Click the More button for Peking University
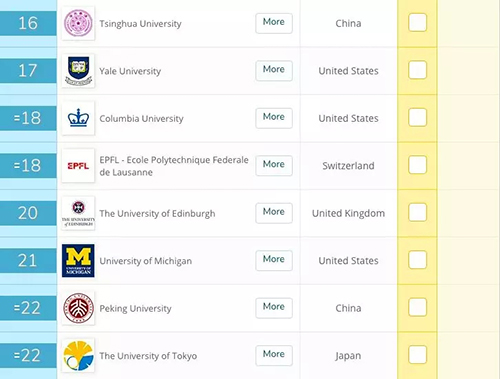Screen dimensions: 500x379 tap(274, 308)
